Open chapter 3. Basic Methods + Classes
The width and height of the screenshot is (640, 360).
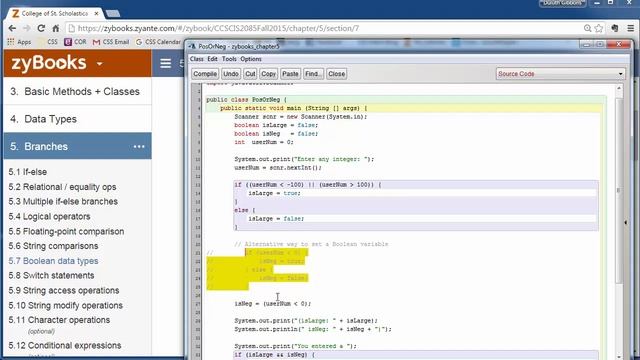[78, 91]
